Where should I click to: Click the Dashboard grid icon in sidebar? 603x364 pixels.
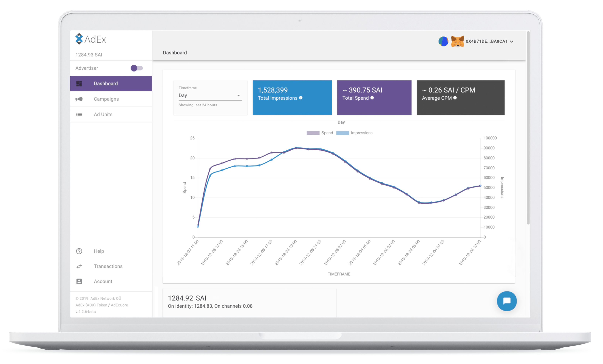[79, 84]
